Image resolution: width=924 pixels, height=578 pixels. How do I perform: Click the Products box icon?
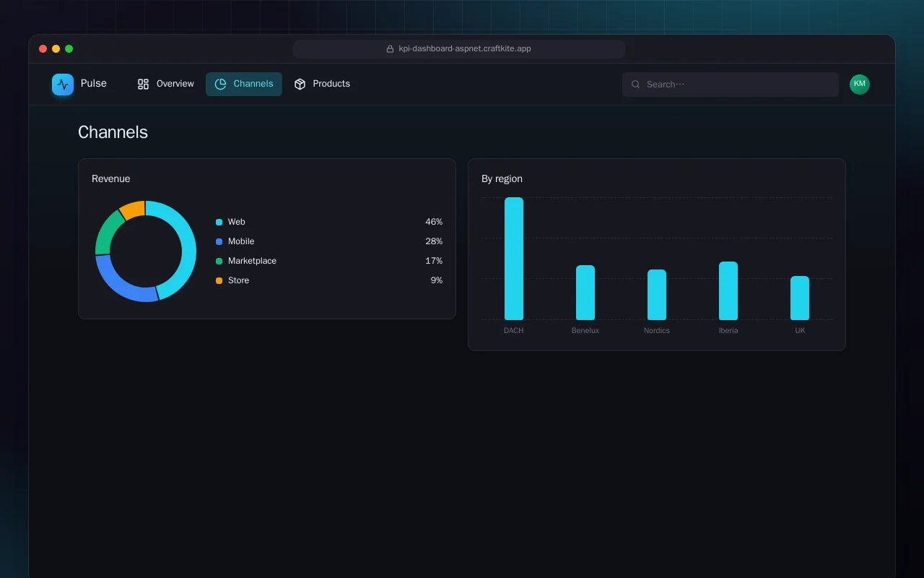pos(300,84)
